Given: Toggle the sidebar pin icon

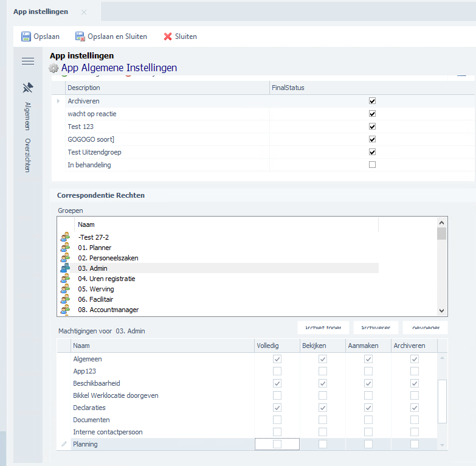Looking at the screenshot, I should (x=27, y=88).
